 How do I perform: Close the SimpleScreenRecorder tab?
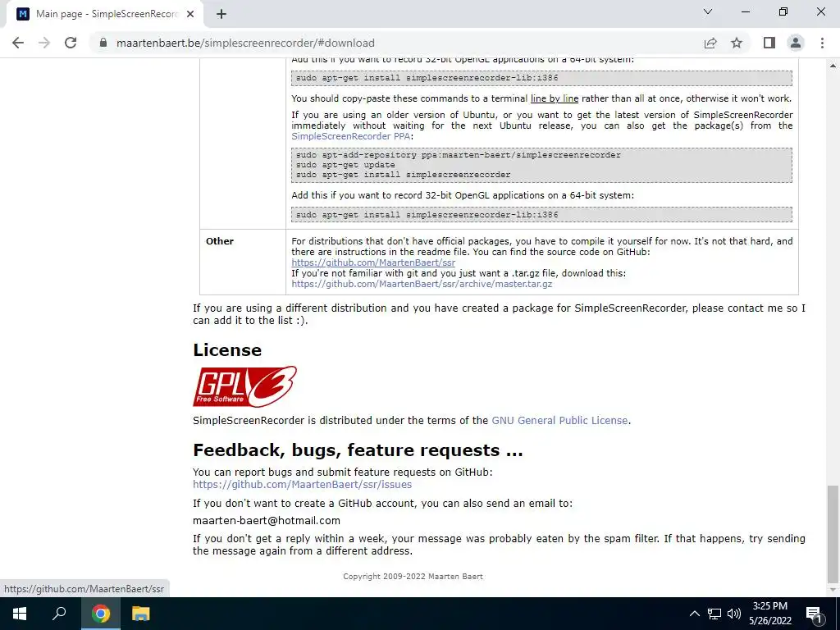(x=190, y=14)
